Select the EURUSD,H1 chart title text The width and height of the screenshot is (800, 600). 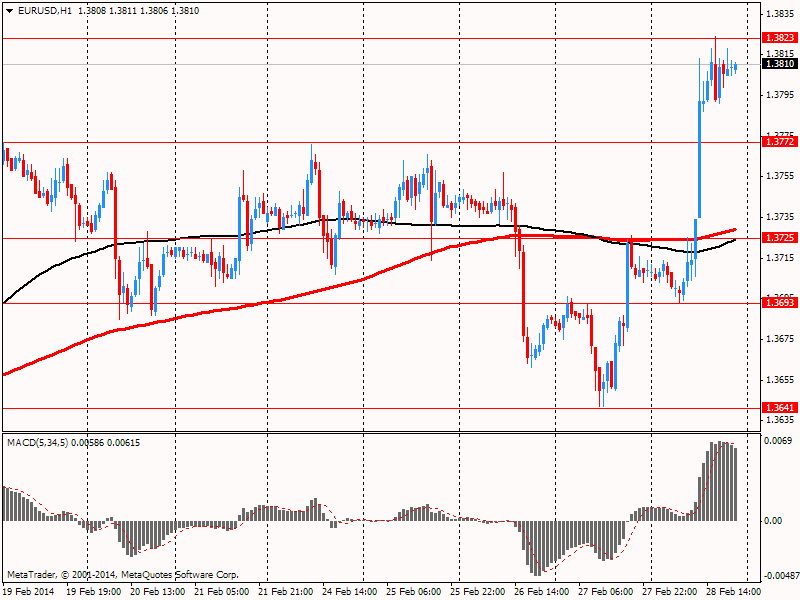click(x=45, y=11)
